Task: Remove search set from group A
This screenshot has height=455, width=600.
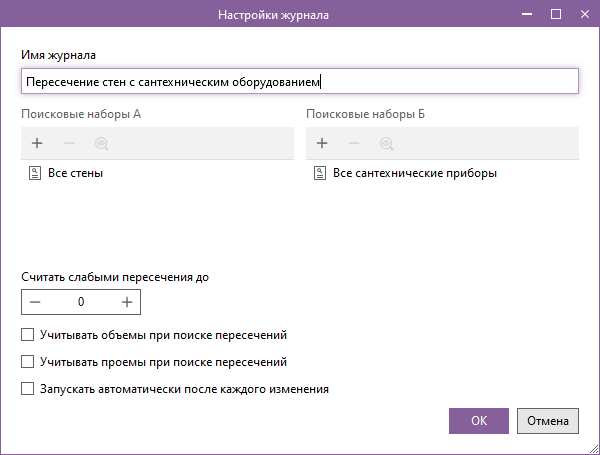Action: (69, 143)
